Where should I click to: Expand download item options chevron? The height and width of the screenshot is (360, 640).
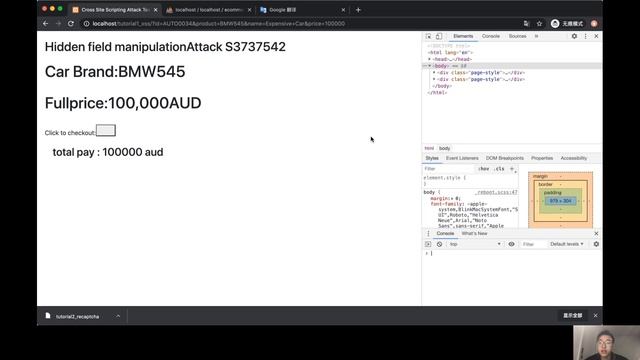coord(118,316)
